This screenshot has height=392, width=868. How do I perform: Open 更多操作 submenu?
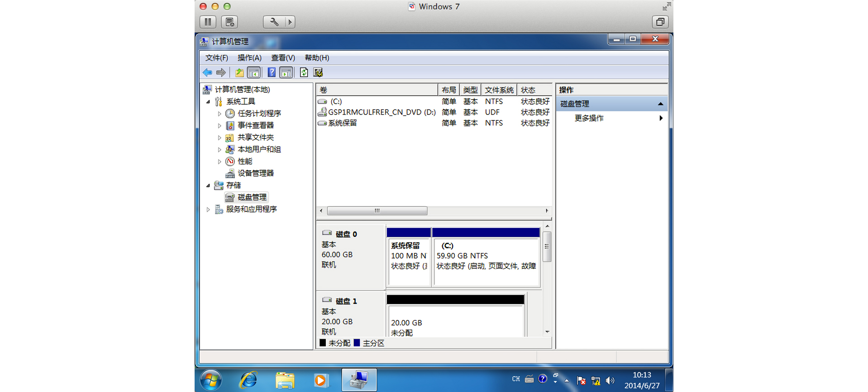click(x=611, y=118)
